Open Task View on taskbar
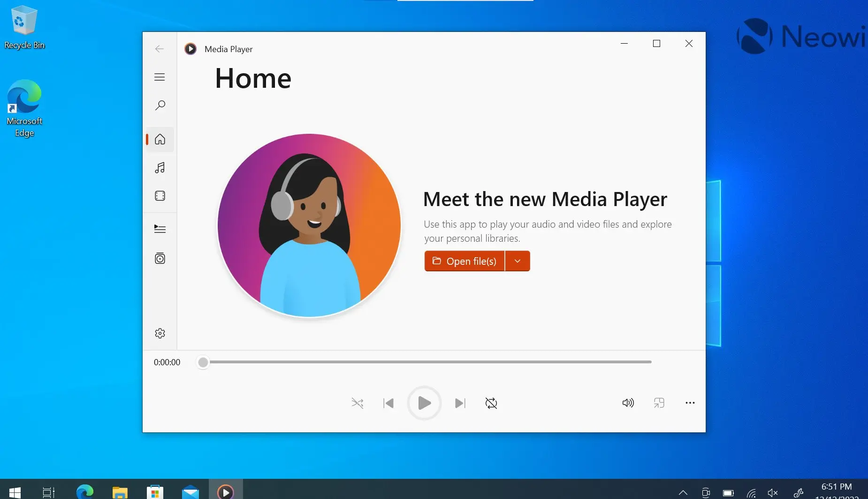868x499 pixels. (49, 492)
